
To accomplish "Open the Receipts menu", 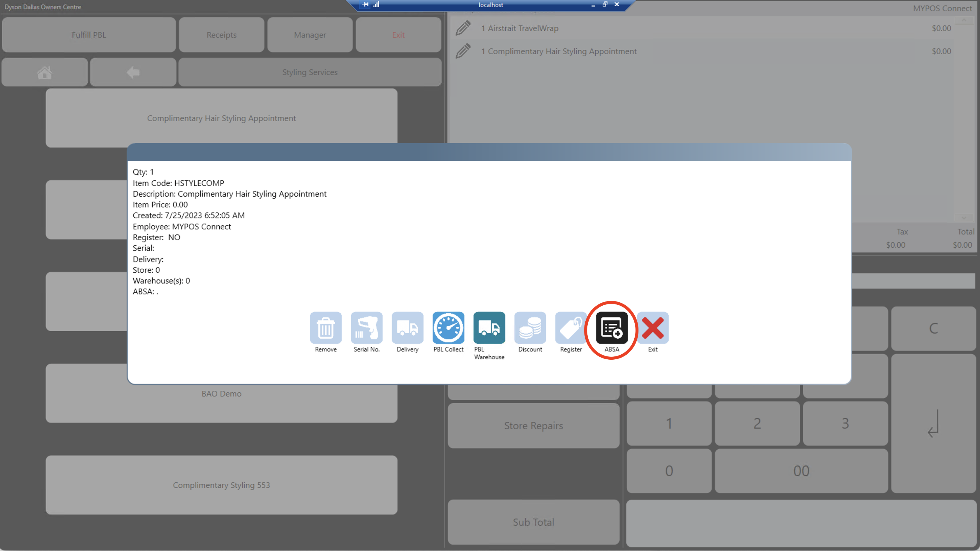I will tap(221, 35).
